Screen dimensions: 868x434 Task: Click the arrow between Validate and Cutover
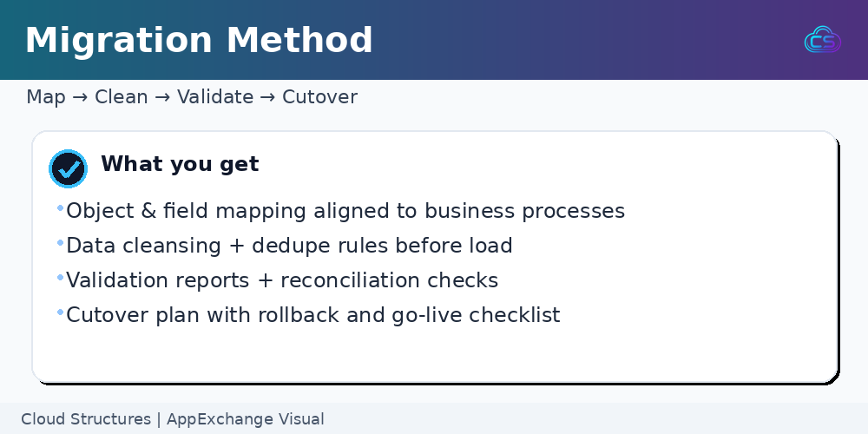(267, 97)
